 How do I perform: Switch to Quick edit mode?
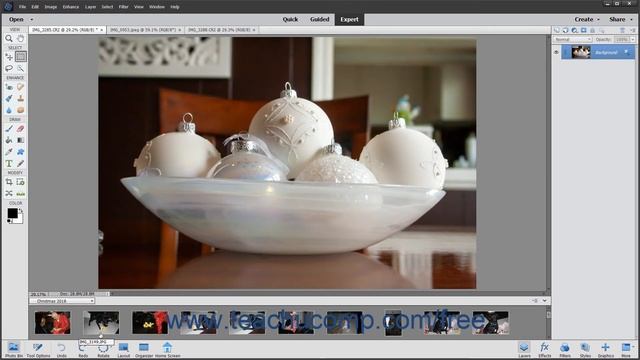290,19
